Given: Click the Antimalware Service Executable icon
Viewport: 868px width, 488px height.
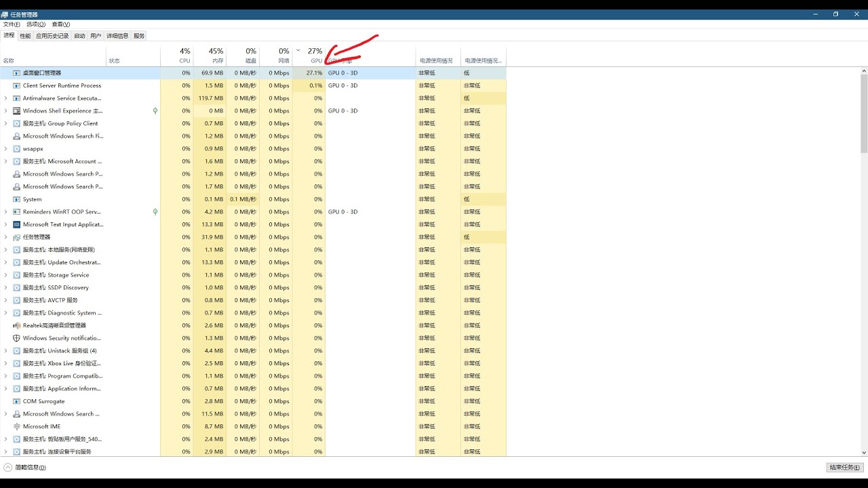Looking at the screenshot, I should [17, 98].
